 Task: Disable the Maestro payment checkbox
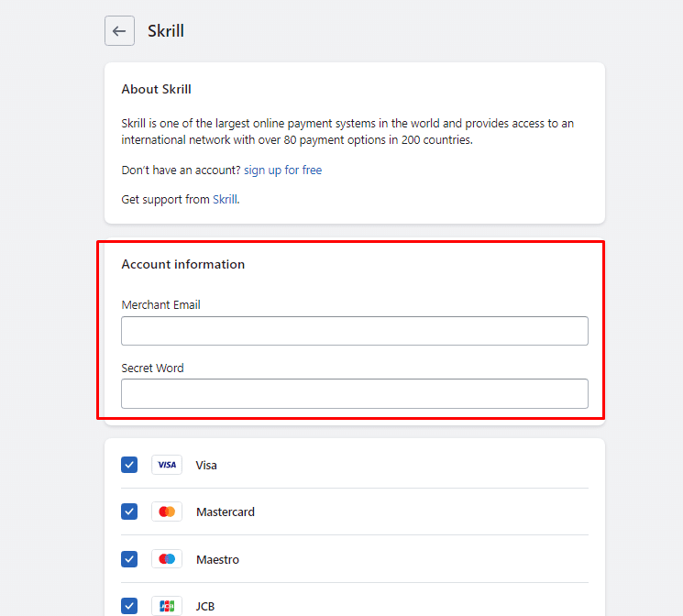pos(129,559)
